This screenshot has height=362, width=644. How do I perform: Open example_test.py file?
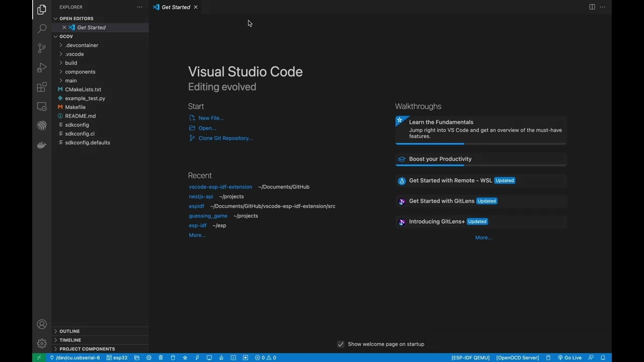coord(100,98)
